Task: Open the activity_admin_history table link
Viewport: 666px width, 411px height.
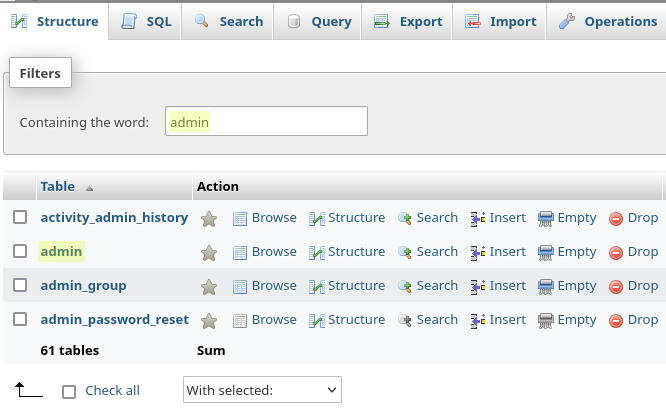Action: 114,217
